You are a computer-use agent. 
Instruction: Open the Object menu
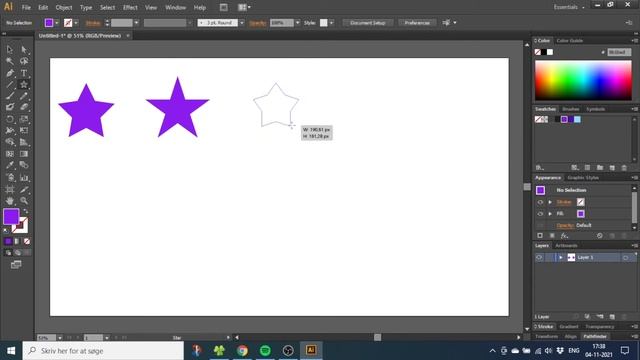[x=64, y=7]
